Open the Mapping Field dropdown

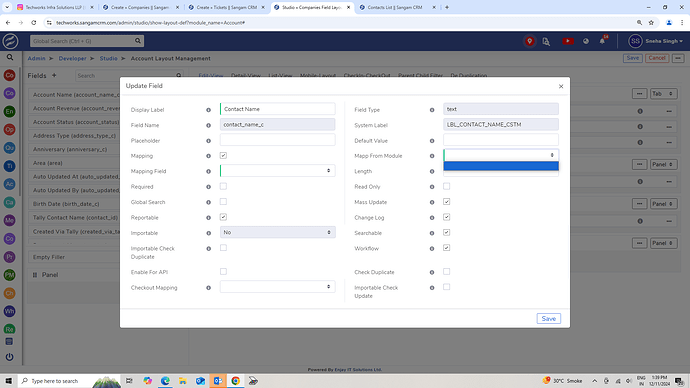(277, 171)
